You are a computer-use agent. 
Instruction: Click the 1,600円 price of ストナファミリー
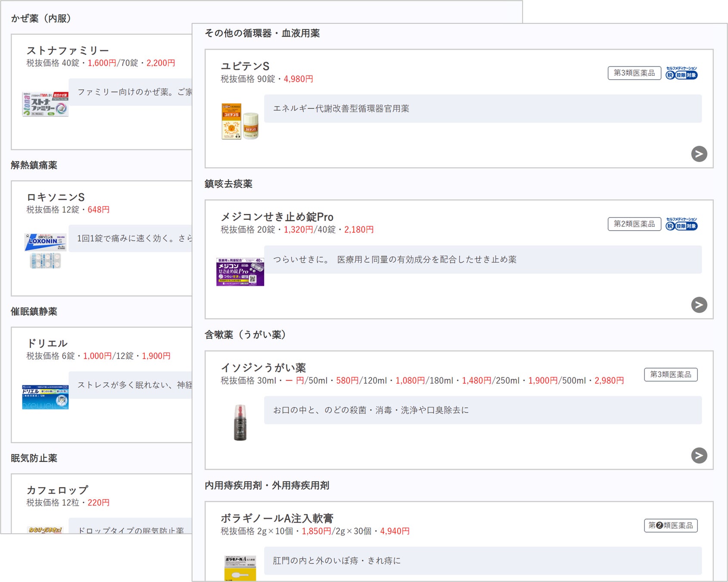point(102,63)
